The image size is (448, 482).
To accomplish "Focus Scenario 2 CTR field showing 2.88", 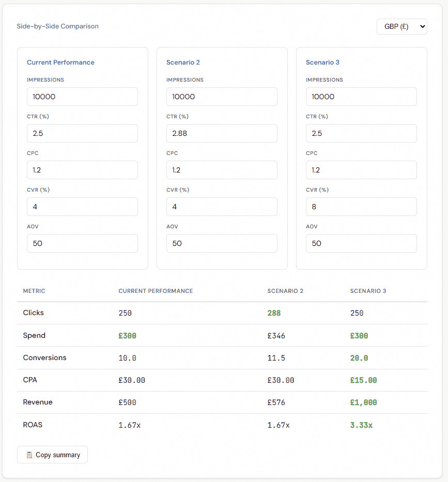I will [x=222, y=133].
